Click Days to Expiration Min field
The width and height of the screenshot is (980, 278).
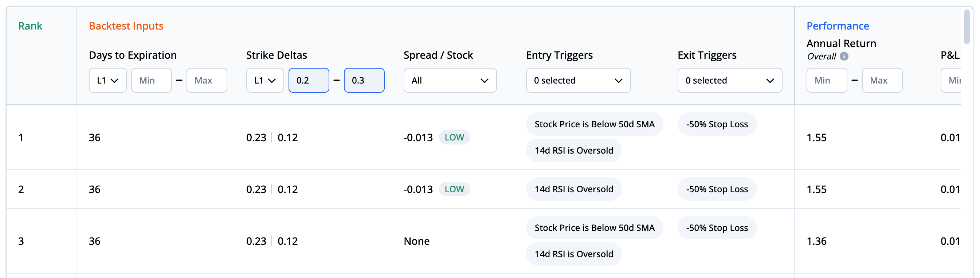coord(152,80)
